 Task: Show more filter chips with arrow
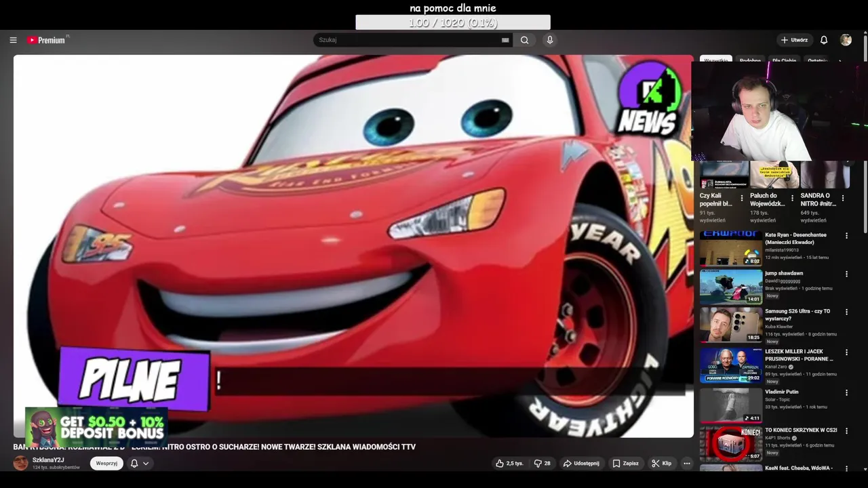[840, 60]
